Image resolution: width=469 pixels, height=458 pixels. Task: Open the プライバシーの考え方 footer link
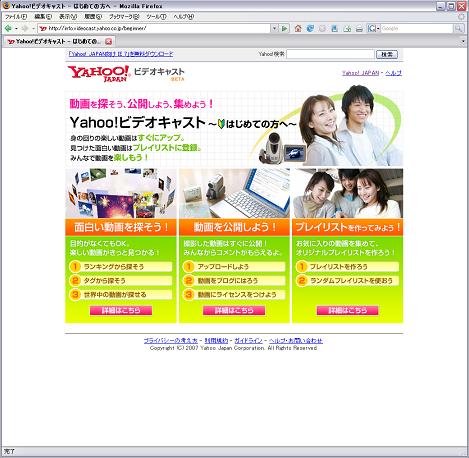171,341
